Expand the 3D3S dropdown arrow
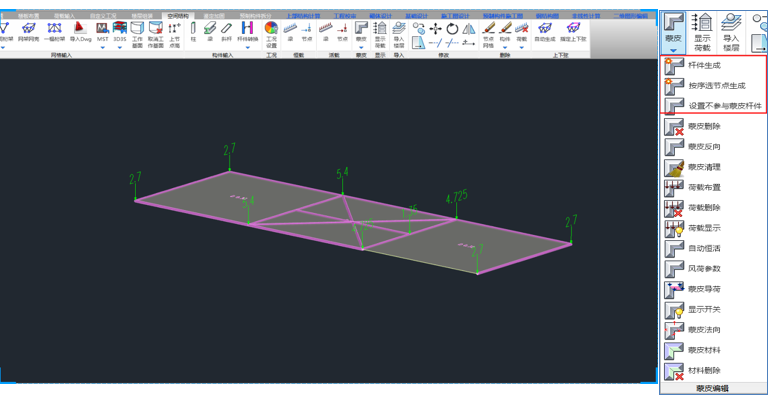This screenshot has width=773, height=410. 120,47
